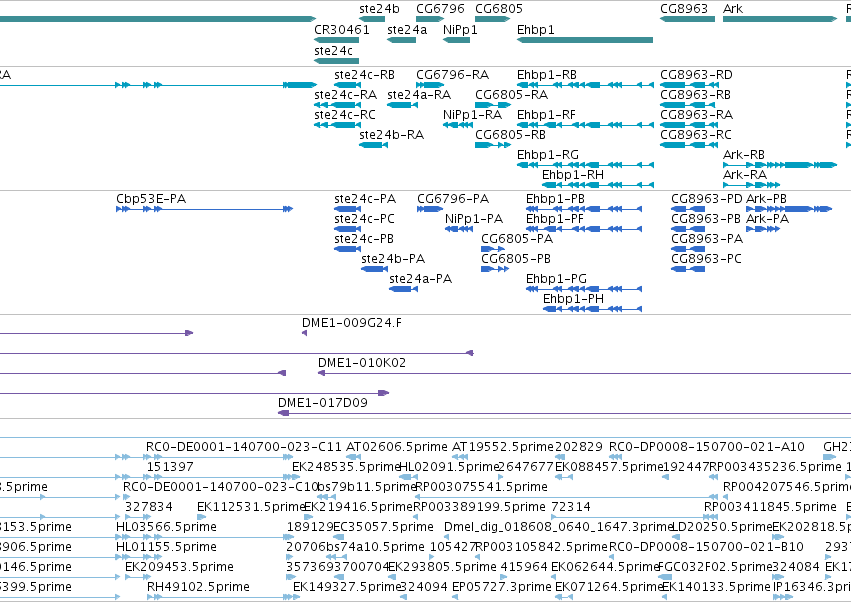Select protein Ehbp1-PG

coord(584,289)
